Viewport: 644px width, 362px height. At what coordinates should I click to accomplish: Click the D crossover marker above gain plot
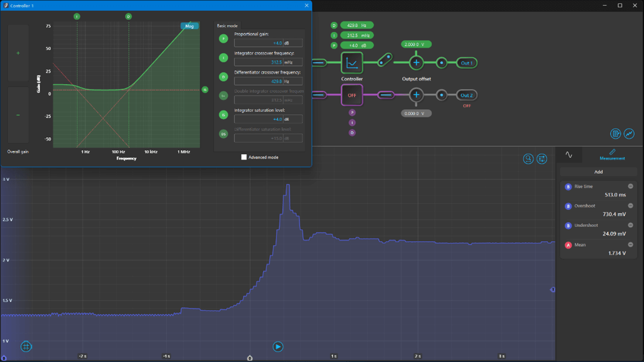(x=128, y=16)
